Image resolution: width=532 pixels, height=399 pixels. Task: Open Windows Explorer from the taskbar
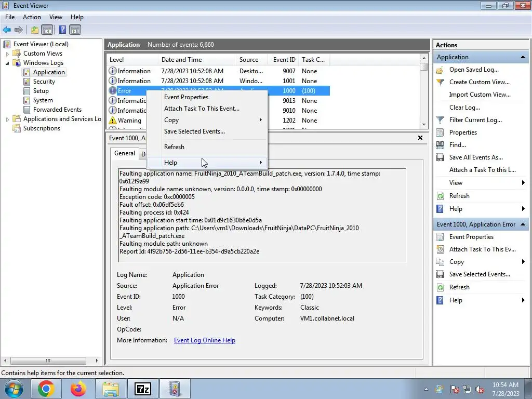tap(110, 389)
